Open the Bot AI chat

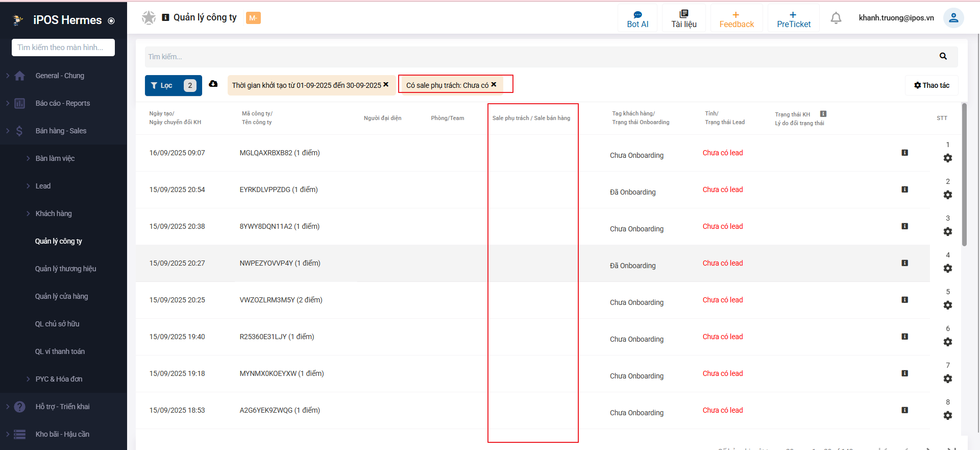[638, 19]
